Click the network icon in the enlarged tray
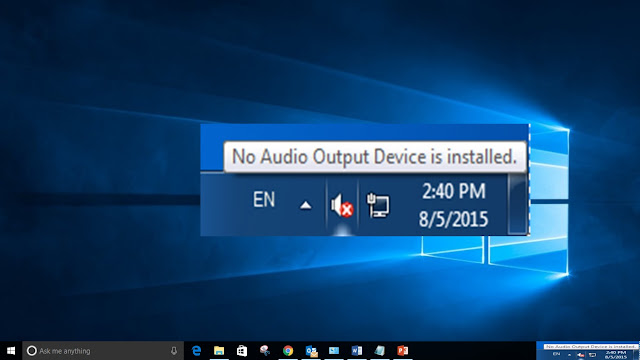 (378, 205)
